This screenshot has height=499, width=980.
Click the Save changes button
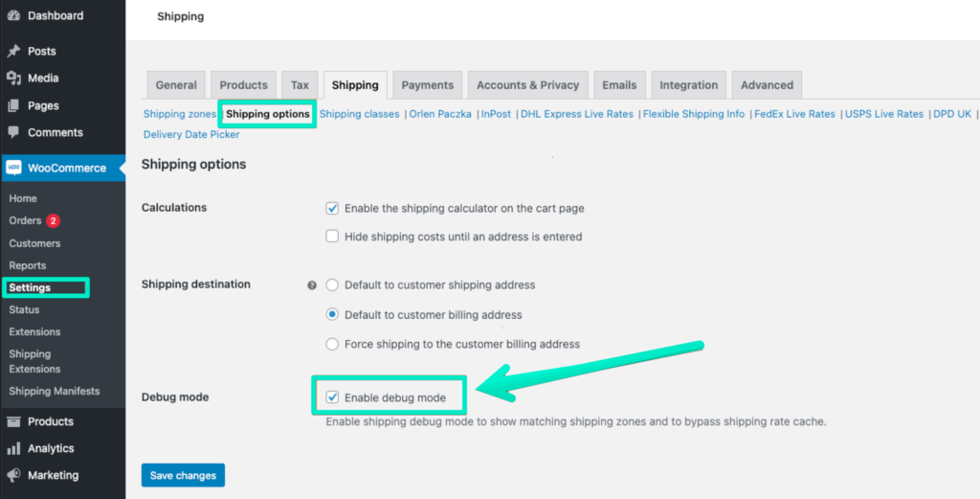click(x=183, y=475)
